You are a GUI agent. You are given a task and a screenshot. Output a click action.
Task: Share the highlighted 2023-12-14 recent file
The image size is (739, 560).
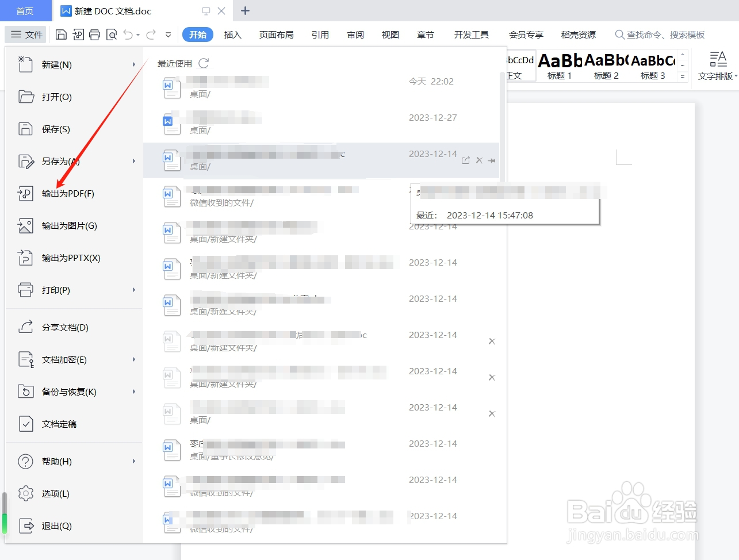tap(465, 160)
